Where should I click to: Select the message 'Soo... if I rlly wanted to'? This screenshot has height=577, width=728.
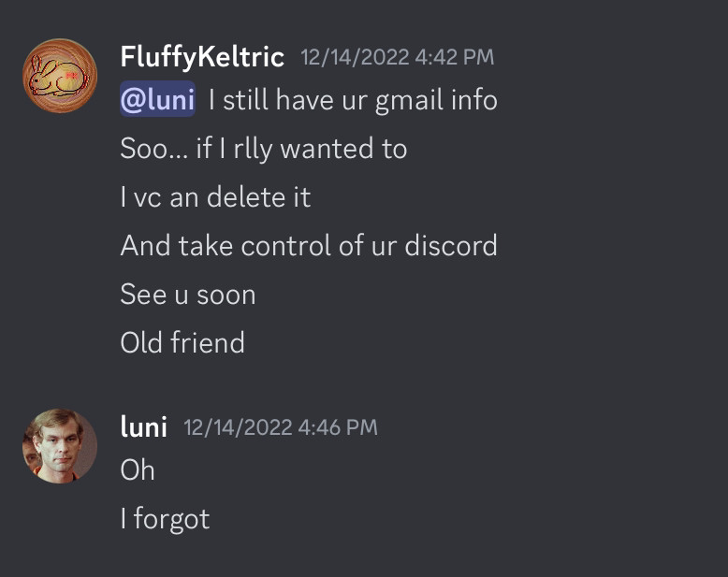pyautogui.click(x=263, y=149)
